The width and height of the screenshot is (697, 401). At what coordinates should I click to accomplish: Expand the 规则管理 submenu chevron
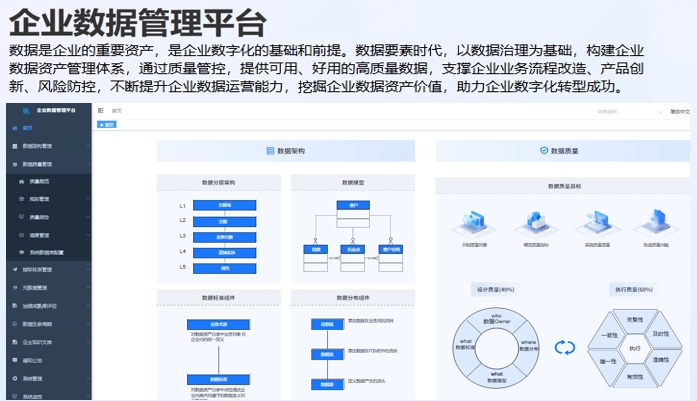coord(88,199)
